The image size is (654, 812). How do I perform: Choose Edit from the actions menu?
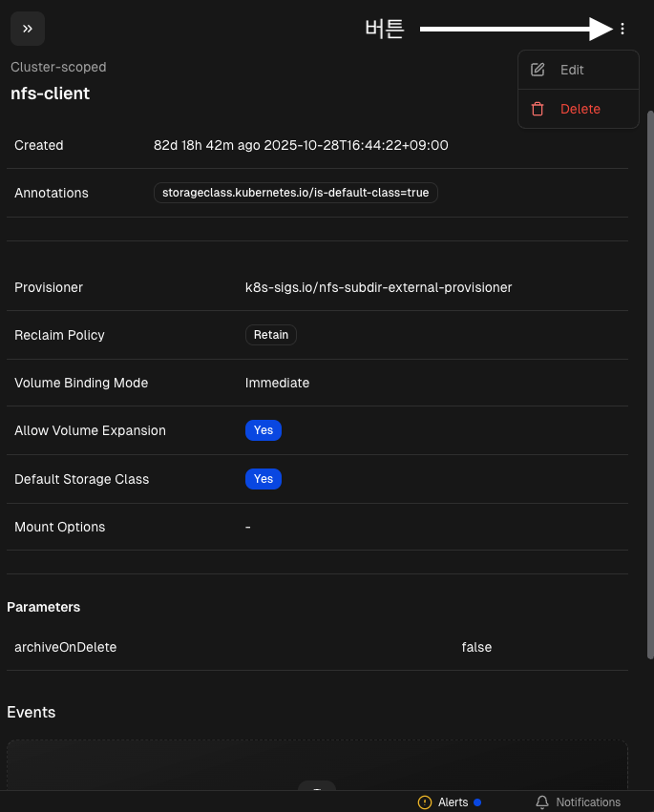pyautogui.click(x=572, y=70)
